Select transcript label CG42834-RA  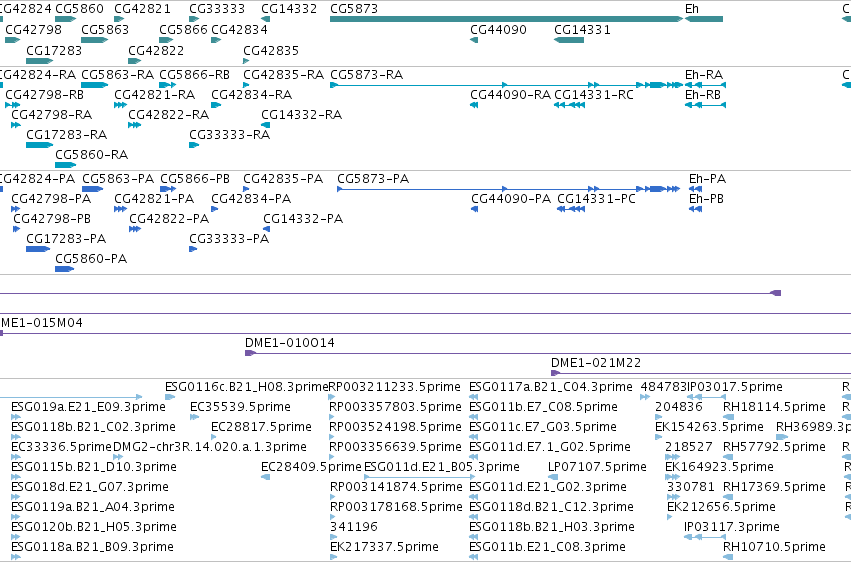pos(252,94)
